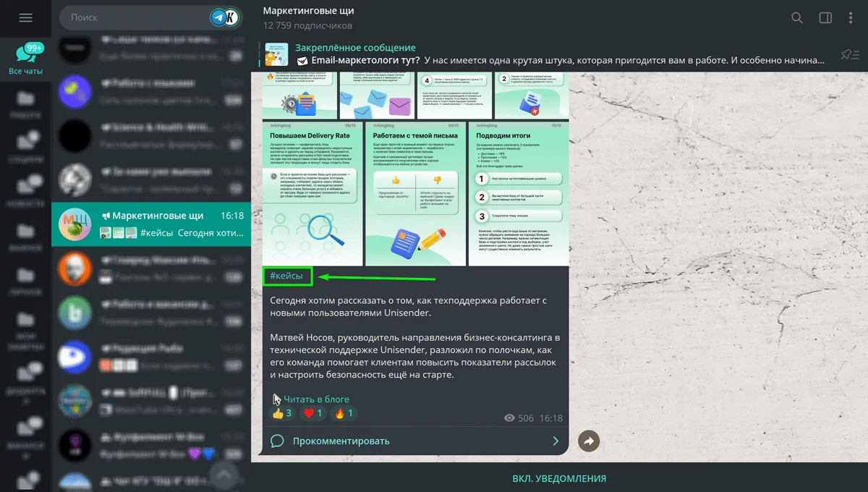Open the hamburger main menu
Image resolution: width=868 pixels, height=492 pixels.
(26, 17)
